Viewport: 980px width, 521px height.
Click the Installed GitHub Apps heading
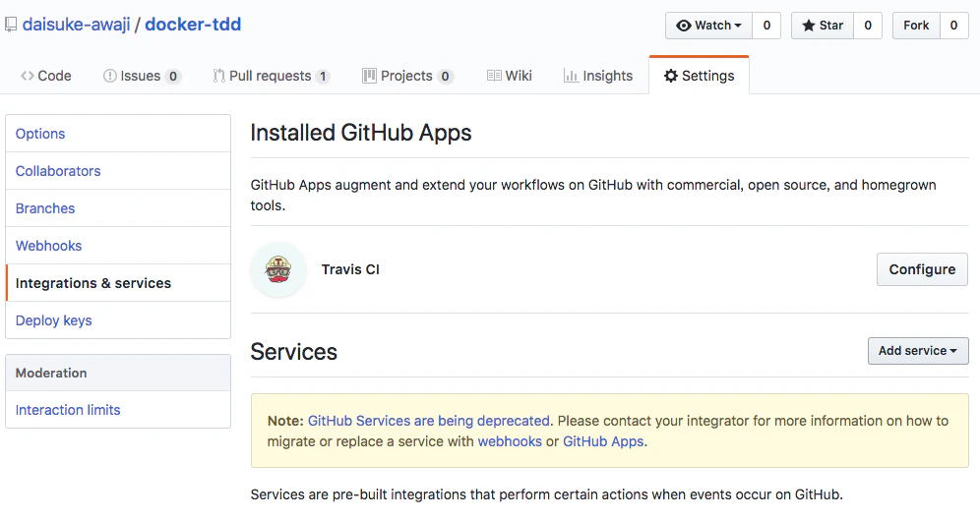pos(361,133)
